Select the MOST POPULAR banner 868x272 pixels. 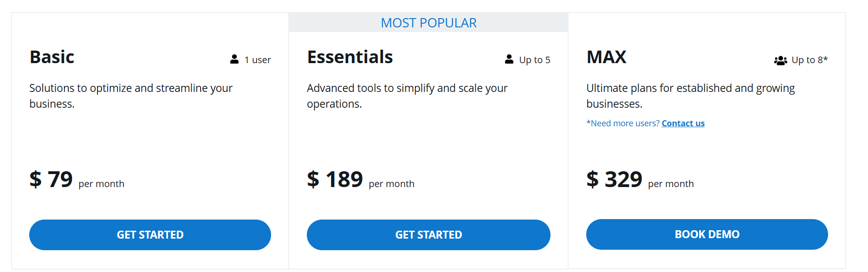tap(428, 22)
